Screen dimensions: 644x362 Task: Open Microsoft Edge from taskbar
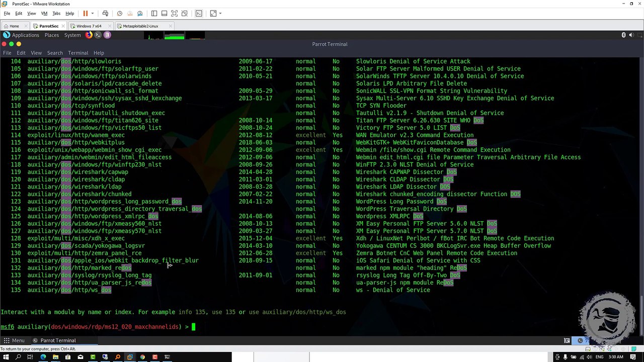pyautogui.click(x=43, y=357)
